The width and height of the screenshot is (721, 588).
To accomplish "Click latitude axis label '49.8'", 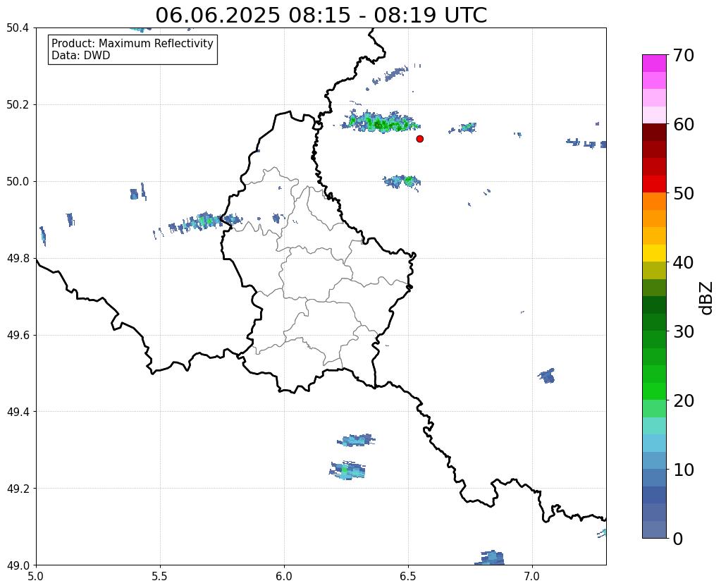I will (18, 259).
